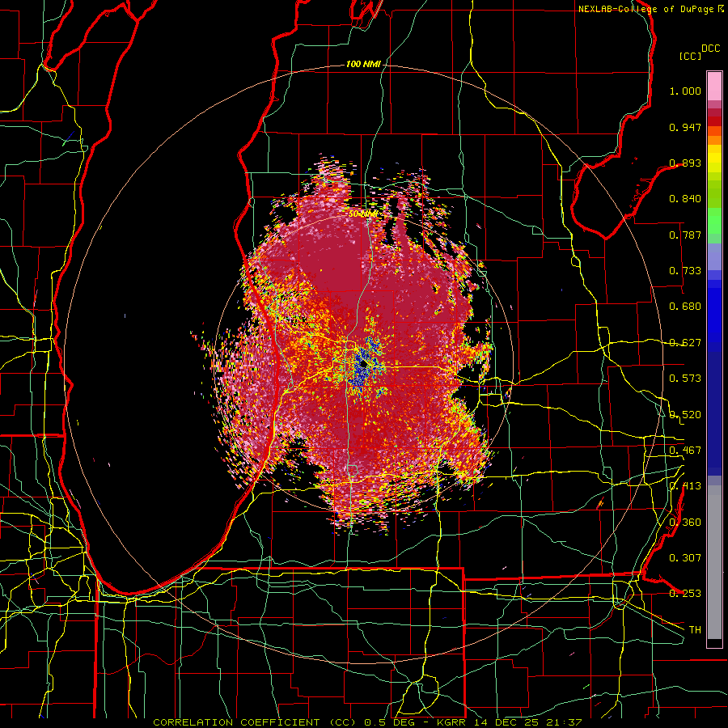The width and height of the screenshot is (728, 728).
Task: Click the 14 DEC 25 21:37 timestamp
Action: tap(527, 722)
